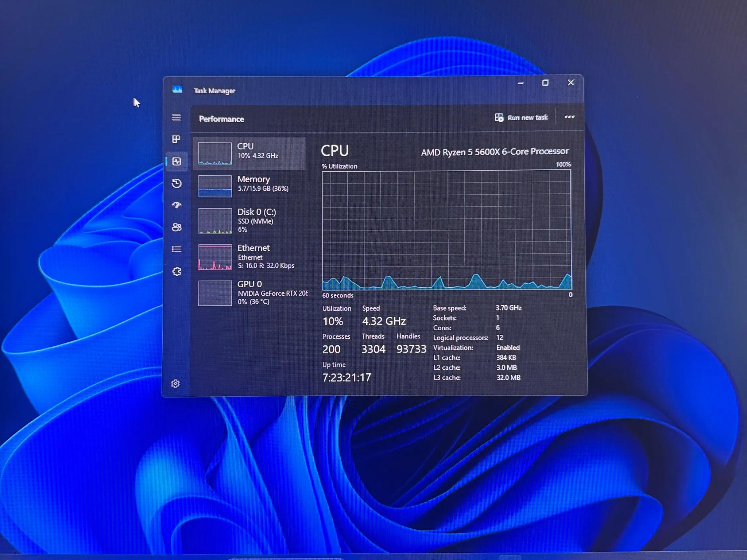The image size is (747, 560).
Task: Open the Processes page icon
Action: point(177,139)
